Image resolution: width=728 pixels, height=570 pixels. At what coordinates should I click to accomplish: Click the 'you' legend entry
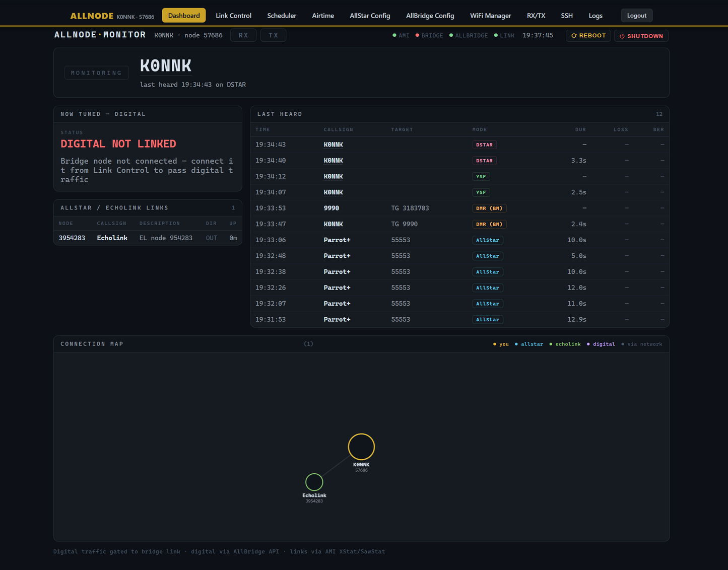[501, 344]
